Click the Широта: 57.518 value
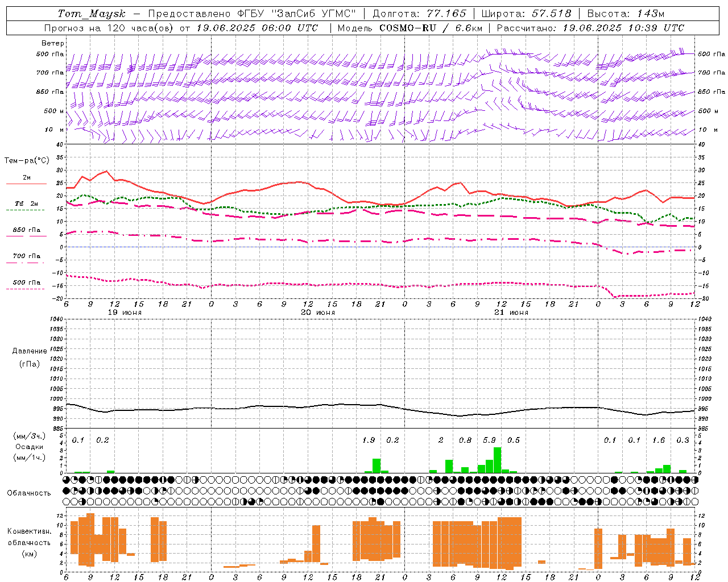 point(526,14)
